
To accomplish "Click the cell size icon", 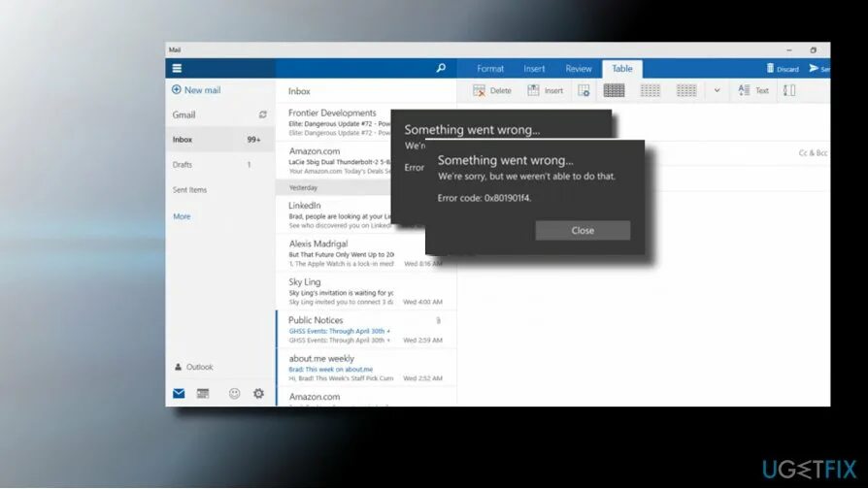I will click(789, 90).
